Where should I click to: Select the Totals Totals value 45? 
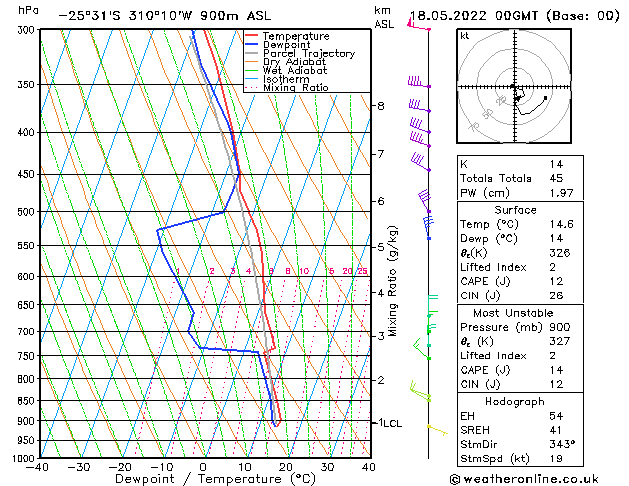click(556, 178)
